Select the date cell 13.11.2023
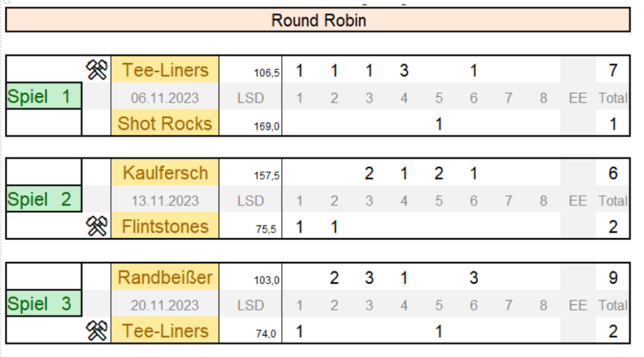644x357 pixels. tap(165, 200)
